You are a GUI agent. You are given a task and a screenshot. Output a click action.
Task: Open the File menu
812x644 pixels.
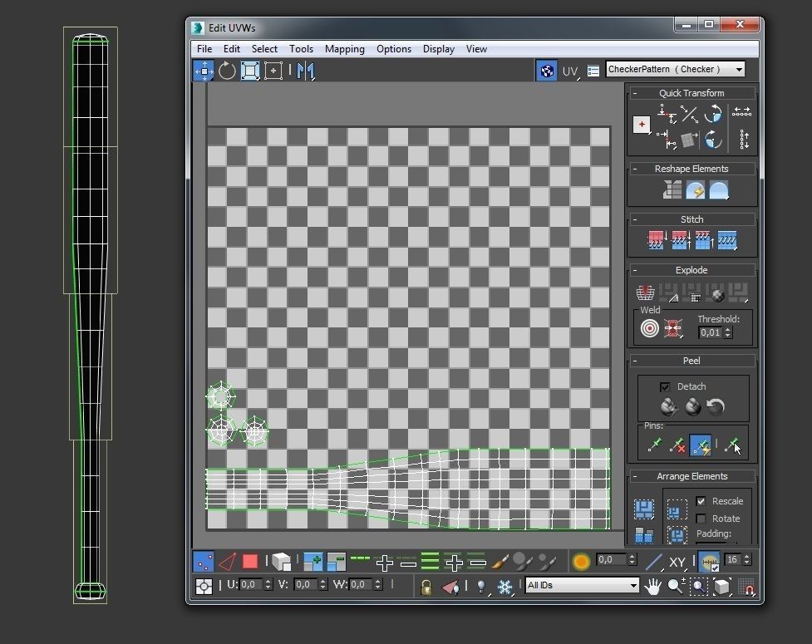[204, 49]
